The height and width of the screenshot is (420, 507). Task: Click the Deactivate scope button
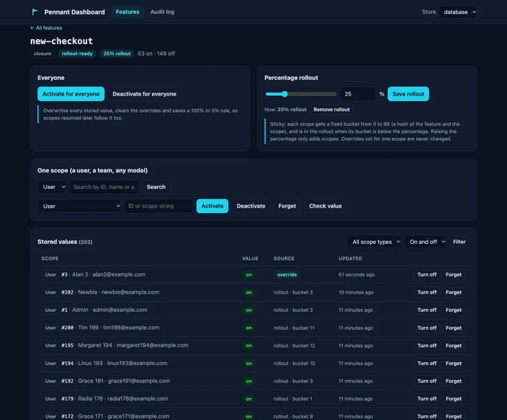click(250, 206)
